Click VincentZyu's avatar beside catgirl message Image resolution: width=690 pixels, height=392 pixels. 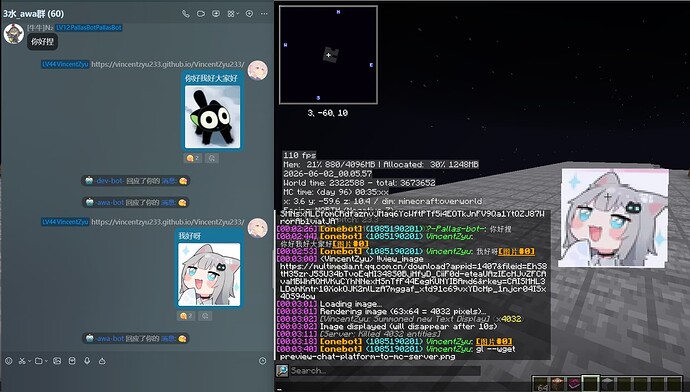[257, 228]
